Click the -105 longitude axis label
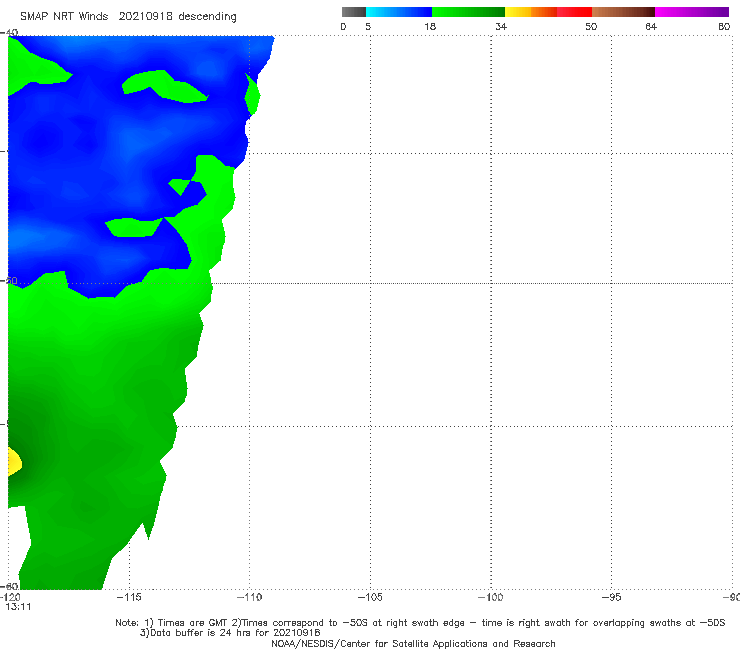This screenshot has width=740, height=650. point(370,597)
